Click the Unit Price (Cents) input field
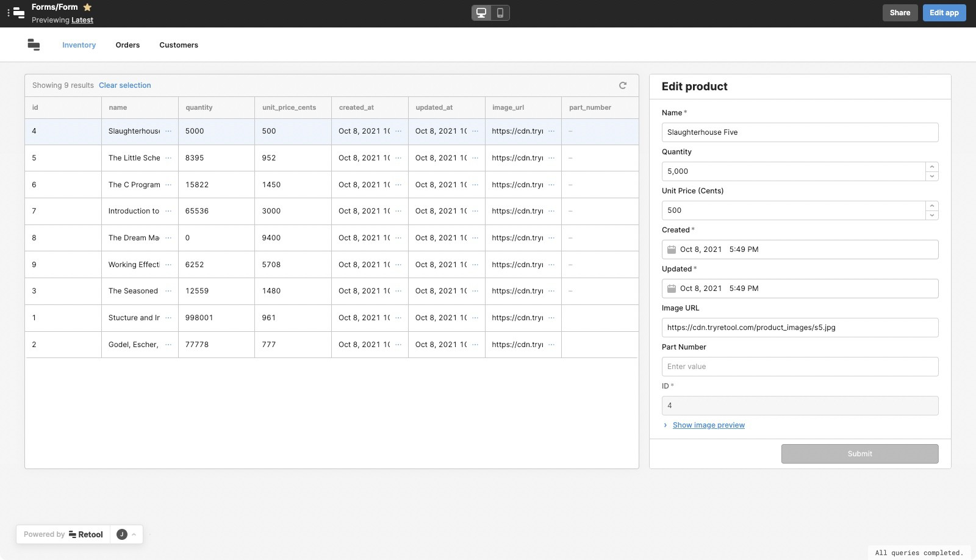Screen dimensions: 976x560 (x=794, y=210)
